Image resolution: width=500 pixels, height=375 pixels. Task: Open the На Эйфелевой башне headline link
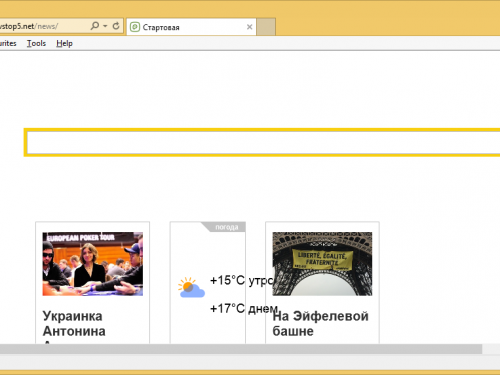coord(320,324)
